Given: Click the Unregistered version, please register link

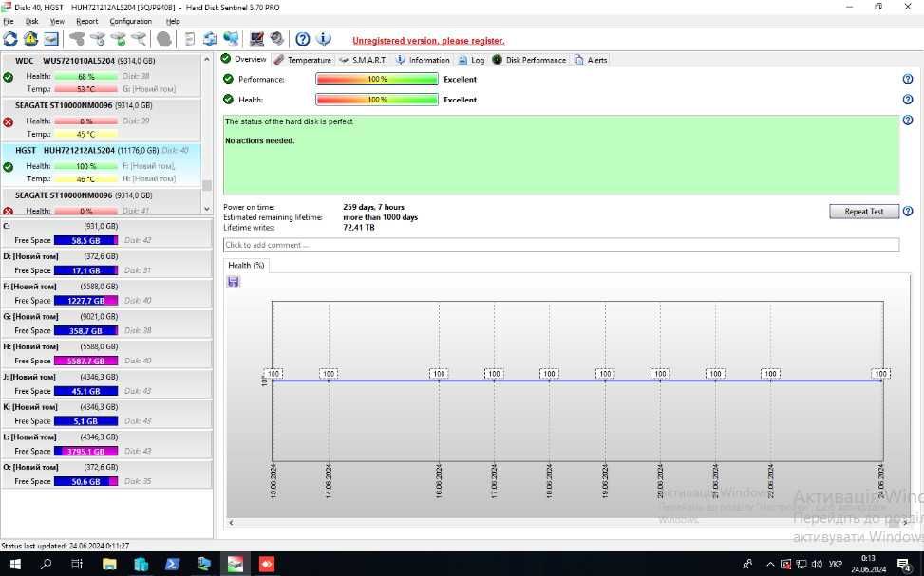Looking at the screenshot, I should pos(428,41).
